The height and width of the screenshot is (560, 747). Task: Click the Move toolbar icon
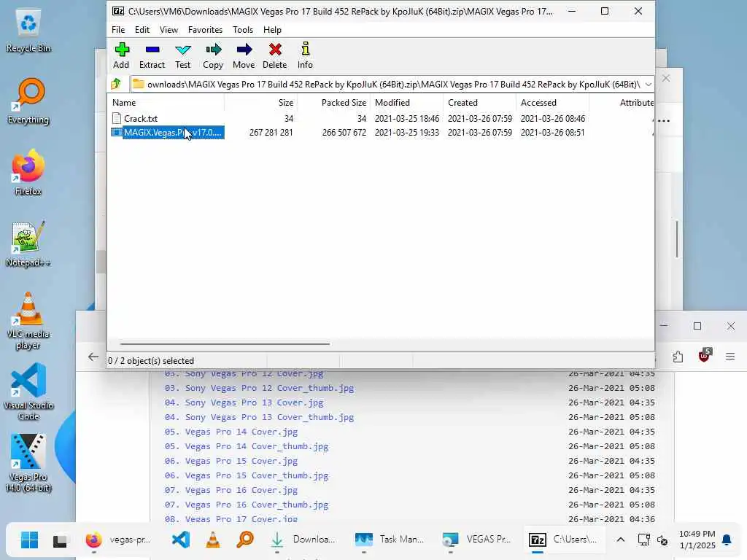[244, 55]
